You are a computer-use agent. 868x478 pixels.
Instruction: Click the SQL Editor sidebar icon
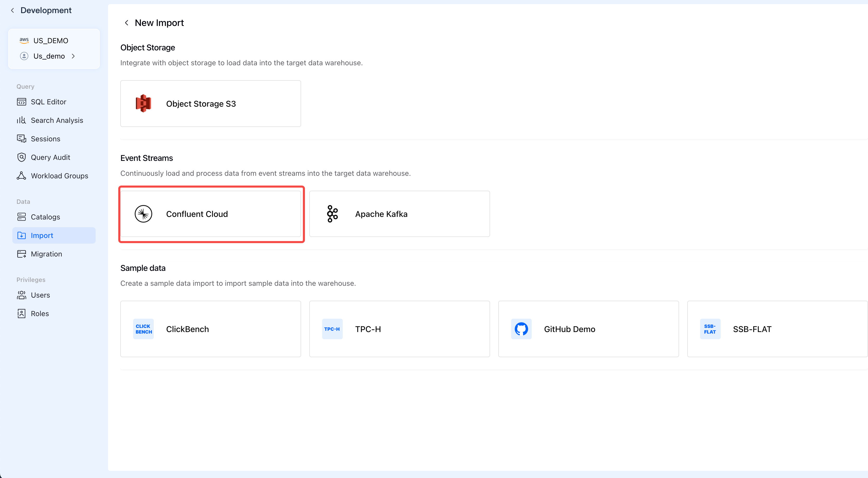[x=22, y=102]
